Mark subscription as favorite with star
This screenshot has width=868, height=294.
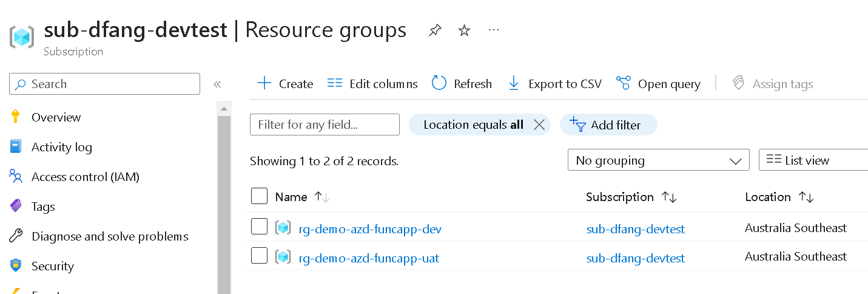tap(464, 30)
